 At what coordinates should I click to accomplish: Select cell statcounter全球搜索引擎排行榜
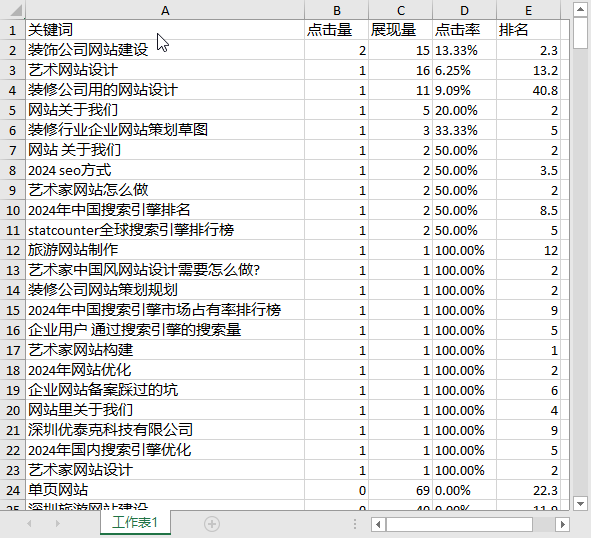pos(165,230)
